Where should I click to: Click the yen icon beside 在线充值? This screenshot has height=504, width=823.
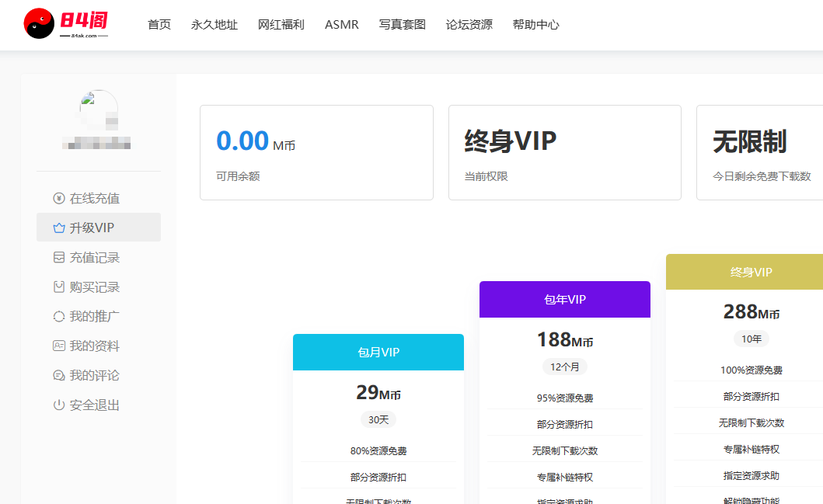(x=59, y=198)
